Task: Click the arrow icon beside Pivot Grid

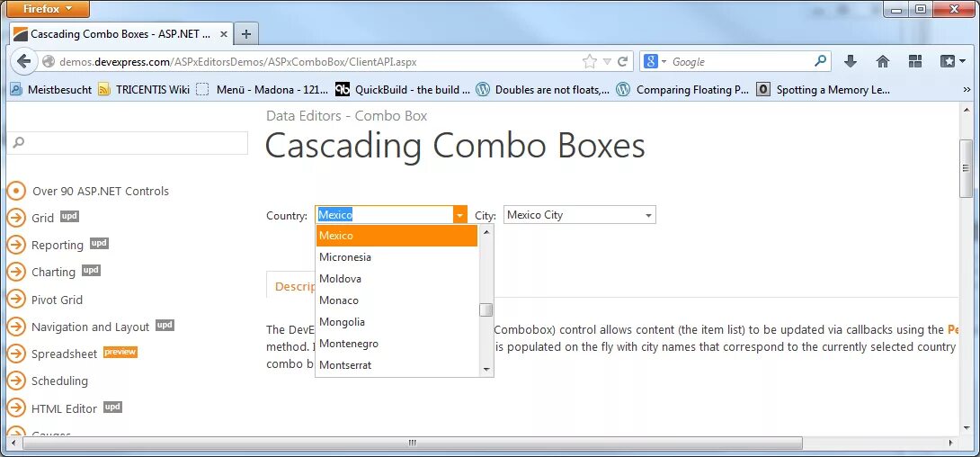Action: tap(16, 300)
